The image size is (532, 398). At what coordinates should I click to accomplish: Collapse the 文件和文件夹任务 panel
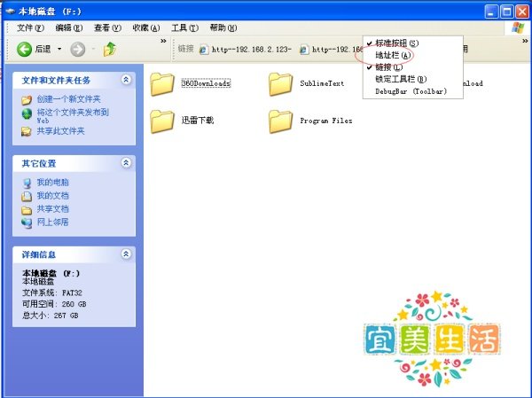coord(126,80)
